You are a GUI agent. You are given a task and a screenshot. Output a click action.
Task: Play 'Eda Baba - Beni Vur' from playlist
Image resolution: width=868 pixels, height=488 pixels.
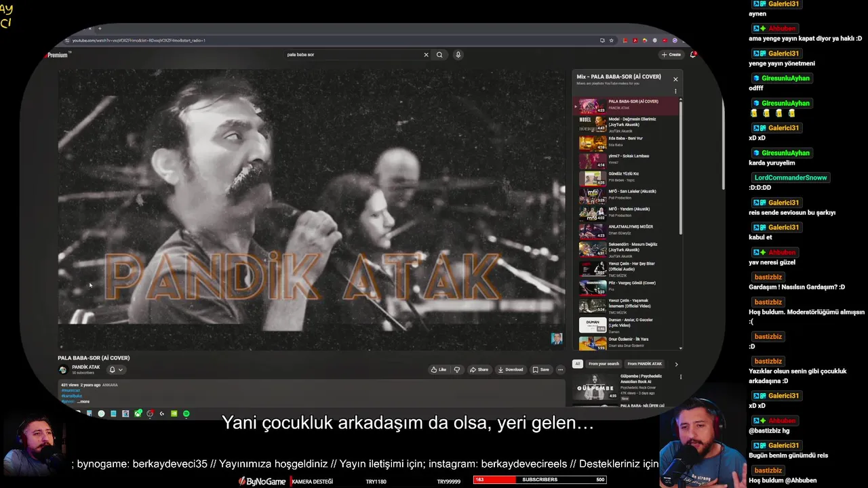627,142
